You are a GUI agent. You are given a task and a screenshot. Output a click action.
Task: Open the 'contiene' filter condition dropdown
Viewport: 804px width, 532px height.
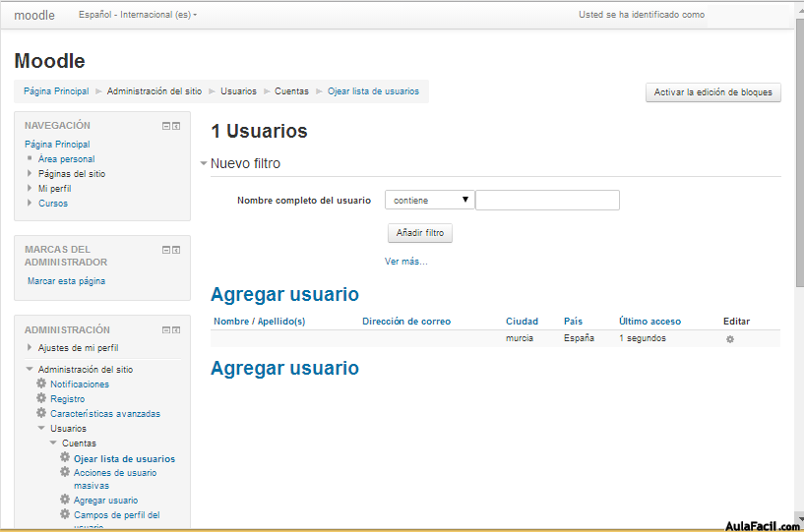coord(430,200)
